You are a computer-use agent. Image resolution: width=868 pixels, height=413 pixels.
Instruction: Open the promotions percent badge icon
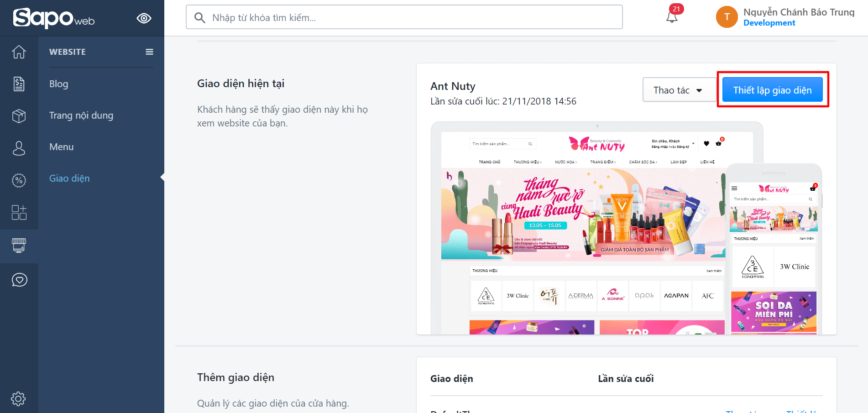(x=19, y=180)
